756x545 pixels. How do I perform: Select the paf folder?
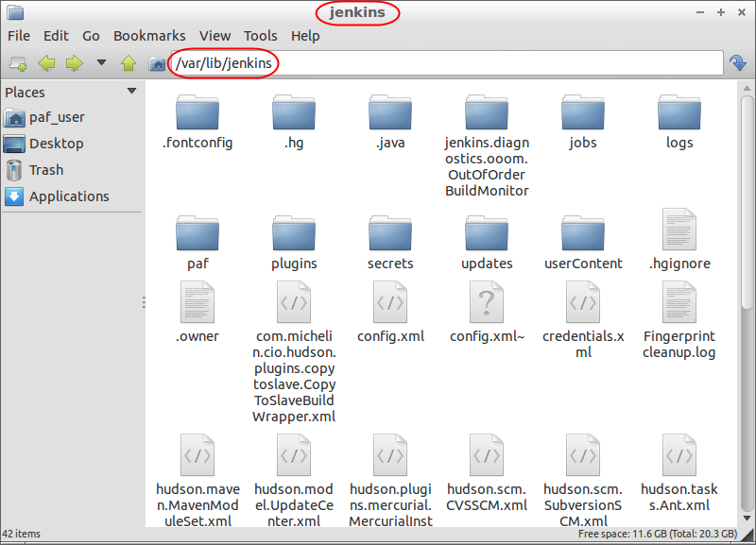pyautogui.click(x=198, y=243)
